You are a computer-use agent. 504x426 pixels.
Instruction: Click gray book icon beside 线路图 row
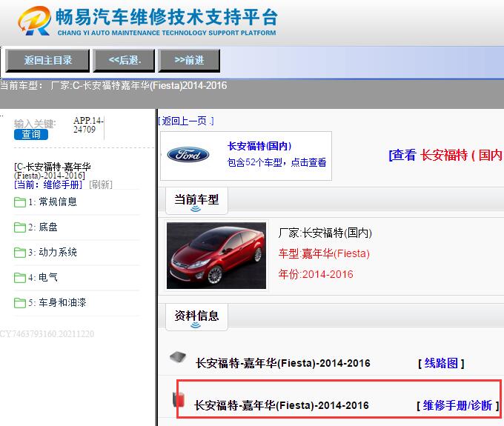178,356
